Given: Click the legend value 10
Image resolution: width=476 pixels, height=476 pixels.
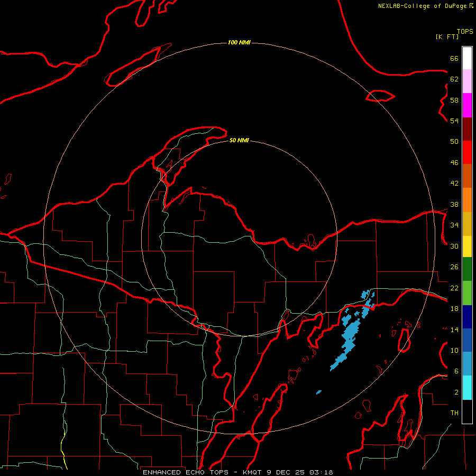Looking at the screenshot, I should tap(454, 350).
